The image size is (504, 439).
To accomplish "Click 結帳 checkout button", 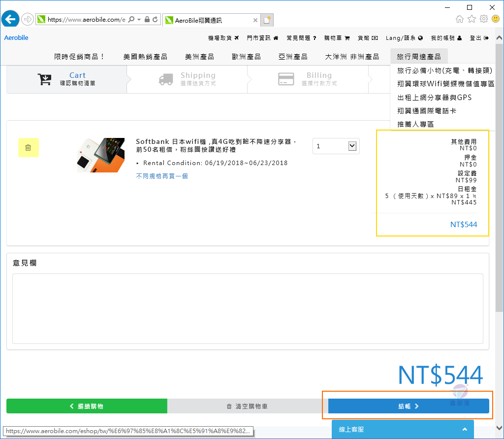I will (409, 406).
